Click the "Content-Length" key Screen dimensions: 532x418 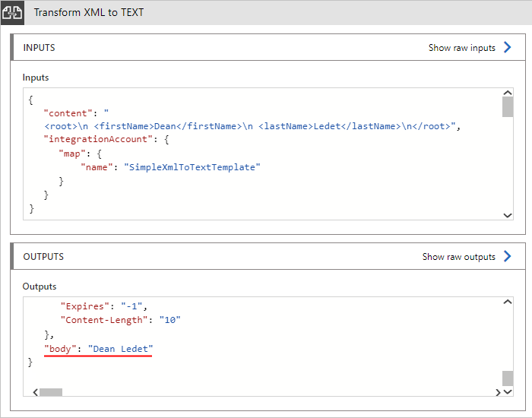(104, 320)
